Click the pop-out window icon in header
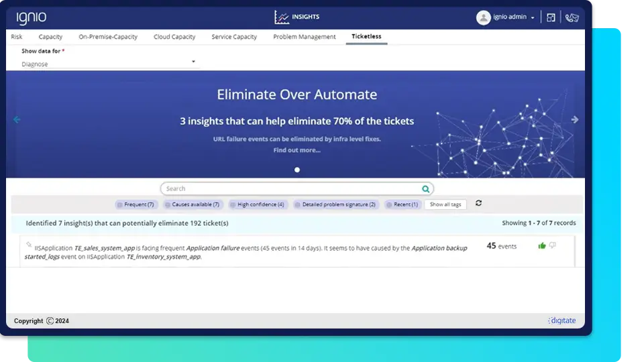Screen dimensions: 644x362 tap(551, 18)
